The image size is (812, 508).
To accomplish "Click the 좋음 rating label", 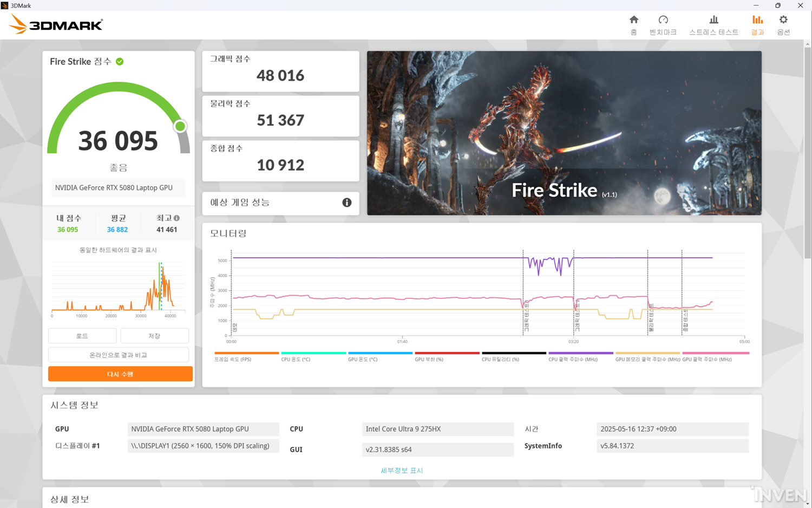I will tap(119, 168).
